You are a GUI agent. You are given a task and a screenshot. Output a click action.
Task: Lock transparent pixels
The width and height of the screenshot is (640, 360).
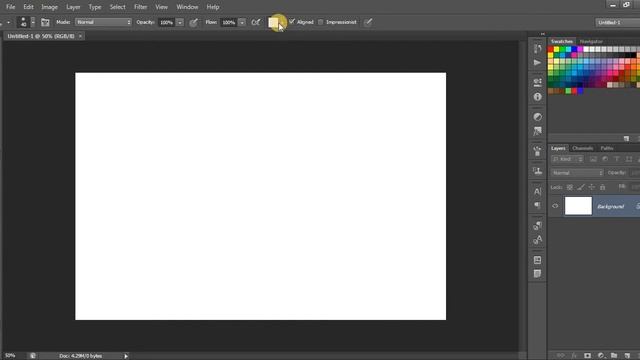[x=569, y=187]
